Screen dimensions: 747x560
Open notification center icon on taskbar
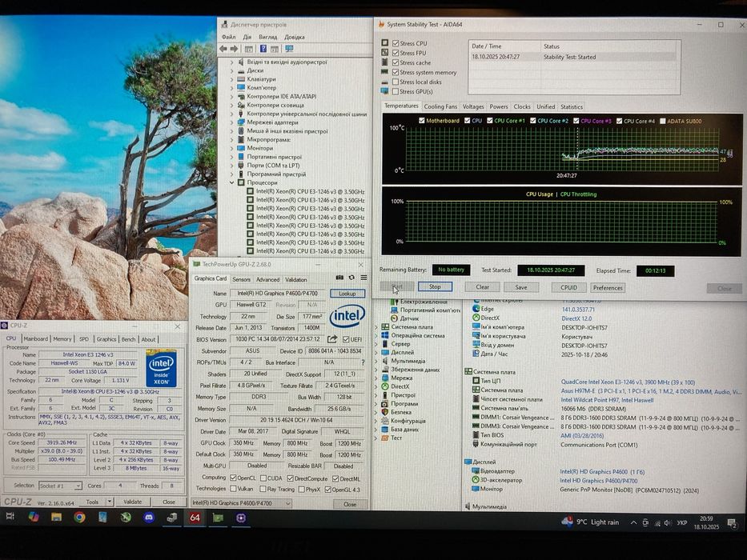[732, 523]
